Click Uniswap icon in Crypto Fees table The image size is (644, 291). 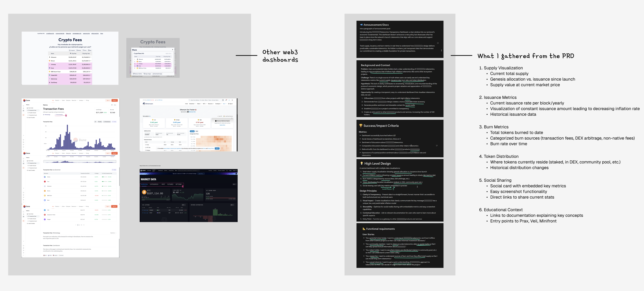50,64
